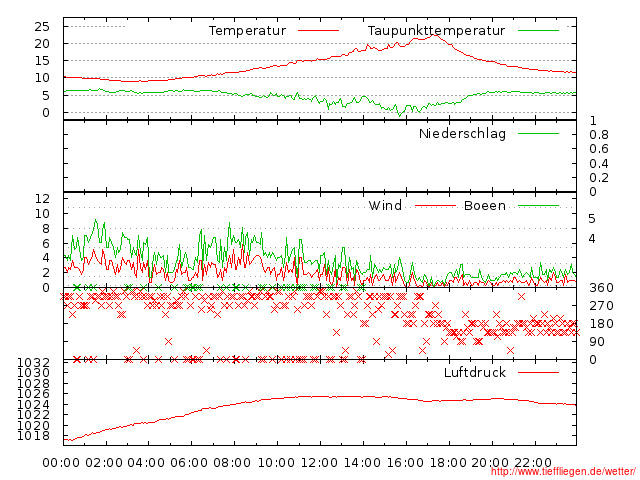Image resolution: width=640 pixels, height=480 pixels.
Task: Click the Temperatur legend label
Action: [247, 31]
